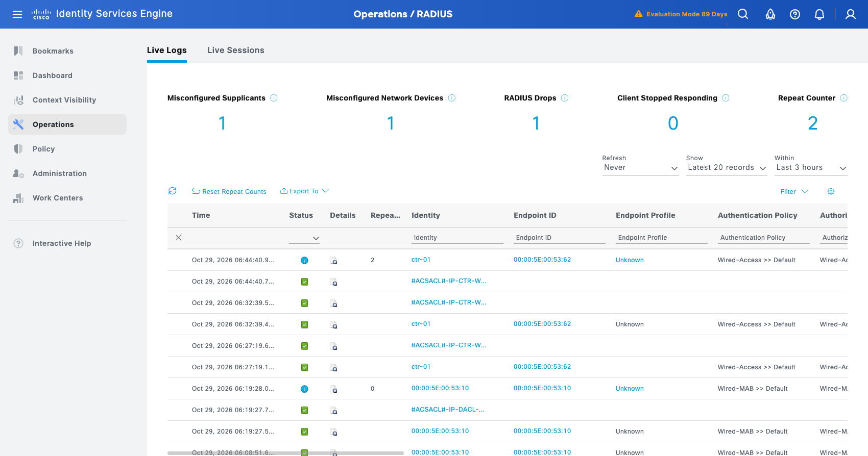
Task: Open details icon for 06:19:28.0 log
Action: click(333, 389)
